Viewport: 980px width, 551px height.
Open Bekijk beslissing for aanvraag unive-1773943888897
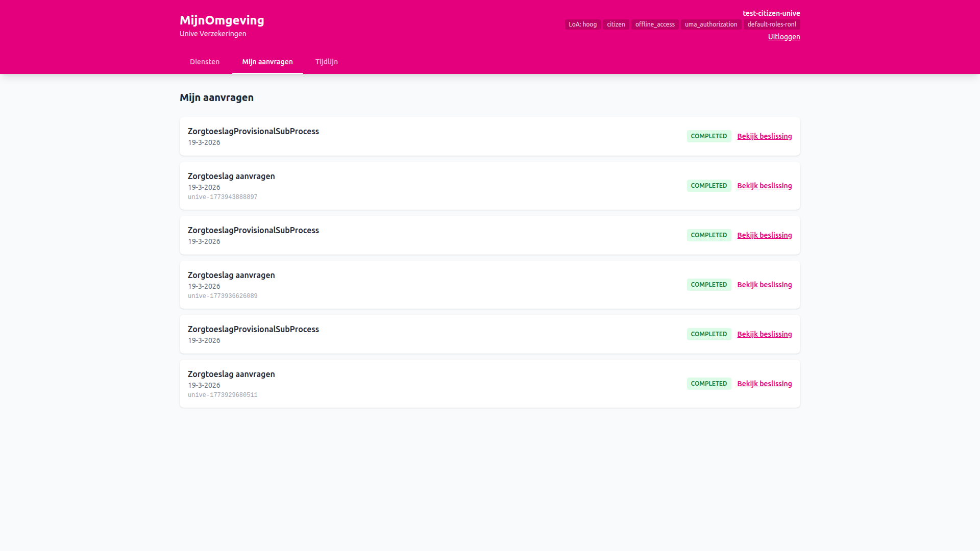[x=764, y=186]
